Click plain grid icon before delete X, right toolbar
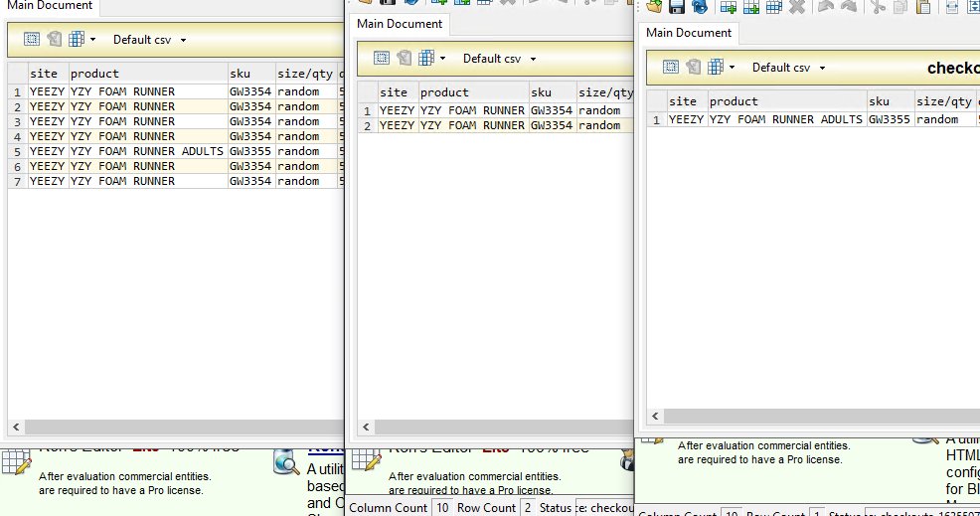The height and width of the screenshot is (516, 980). pyautogui.click(x=773, y=7)
